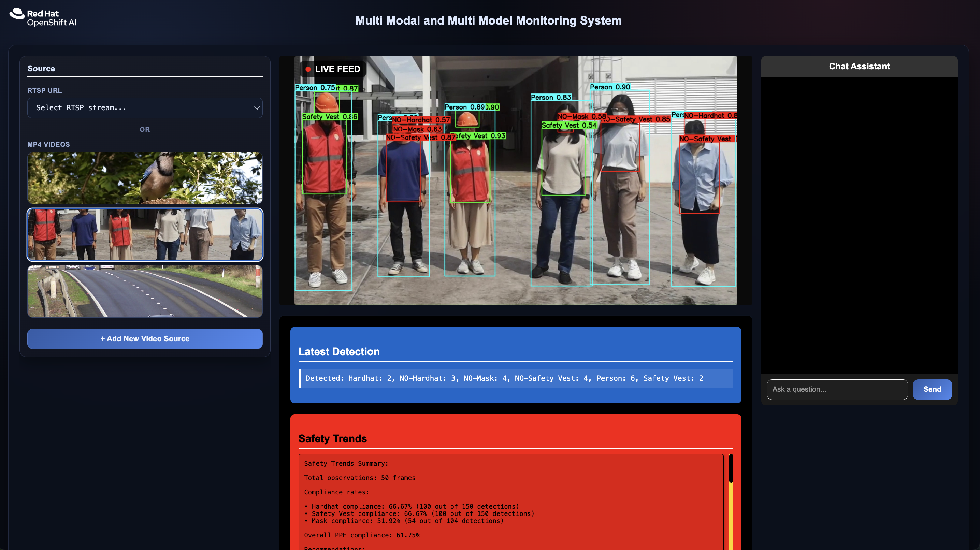This screenshot has height=550, width=980.
Task: Click the Multi Modal Monitoring System title
Action: point(489,20)
